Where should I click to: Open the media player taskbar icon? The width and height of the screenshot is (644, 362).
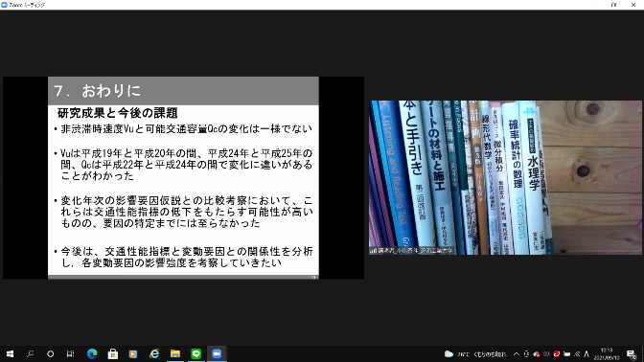coord(133,353)
